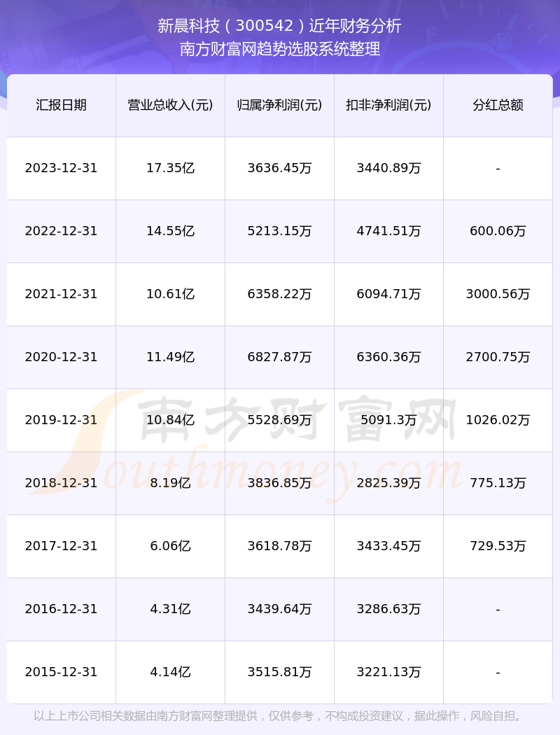Click the 新晨科技（300542）近年财务分析 title

point(280,26)
